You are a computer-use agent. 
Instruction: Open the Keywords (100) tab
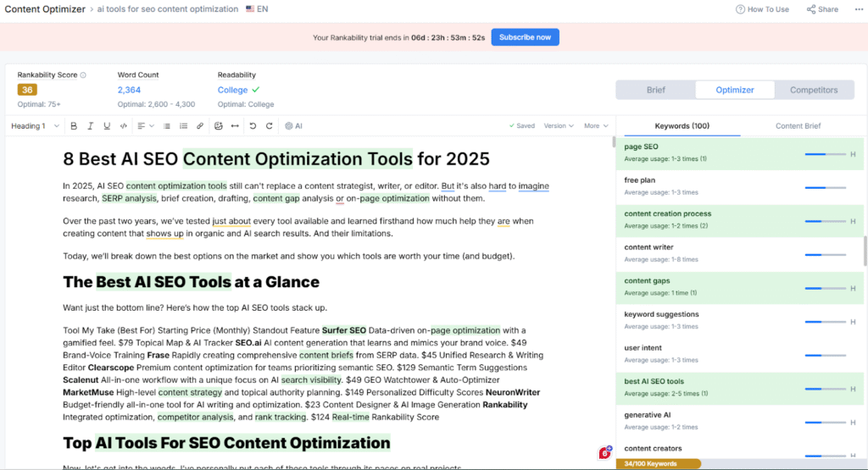pos(682,126)
